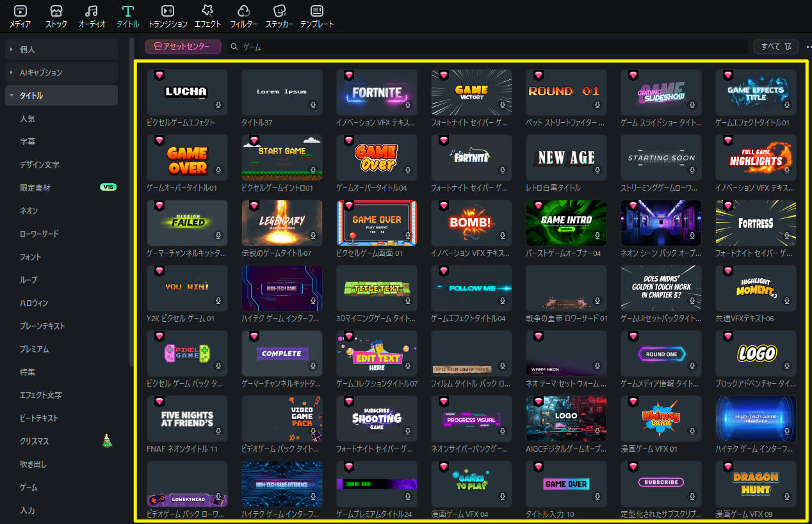Open the ステッカー stickers icon

279,12
